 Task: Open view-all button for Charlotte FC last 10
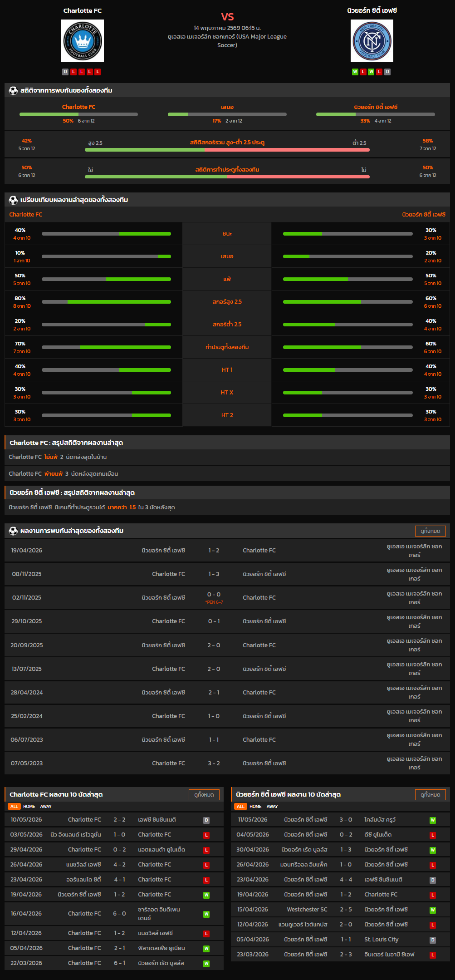pos(204,795)
